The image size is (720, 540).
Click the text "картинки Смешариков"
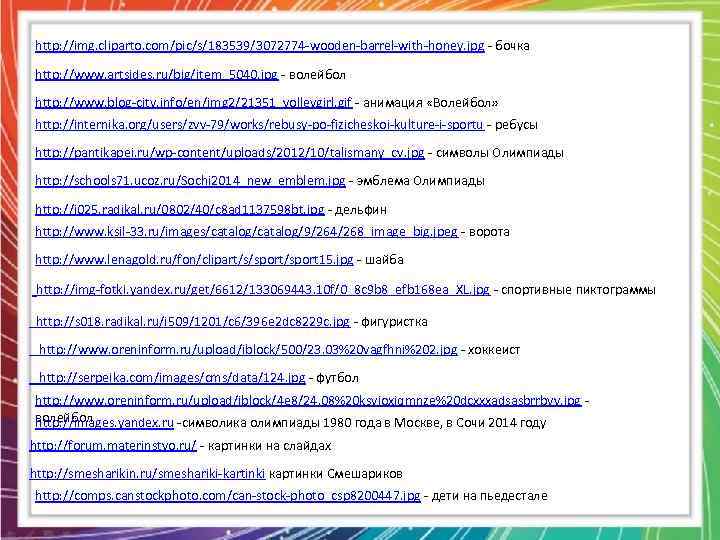pos(336,473)
